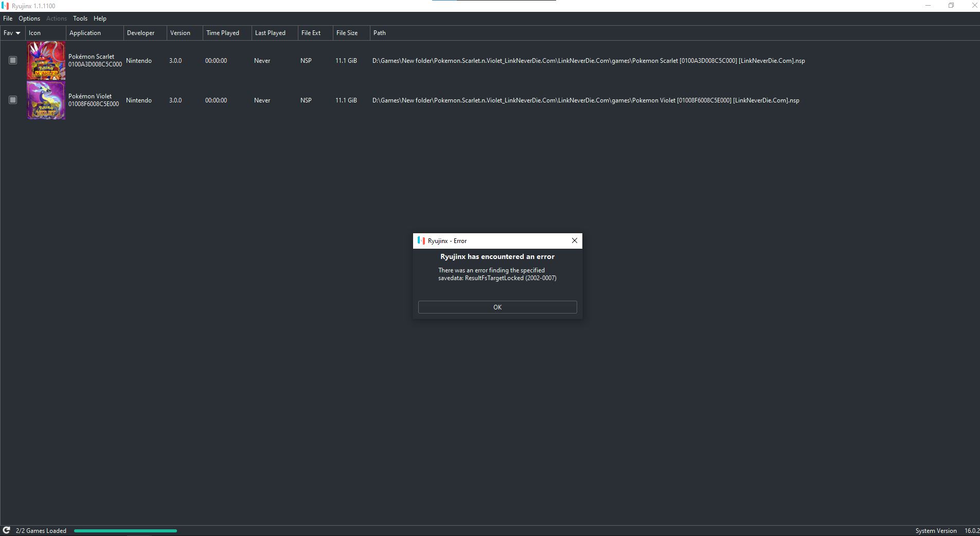Open the Options menu
Viewport: 980px width, 536px height.
tap(29, 19)
